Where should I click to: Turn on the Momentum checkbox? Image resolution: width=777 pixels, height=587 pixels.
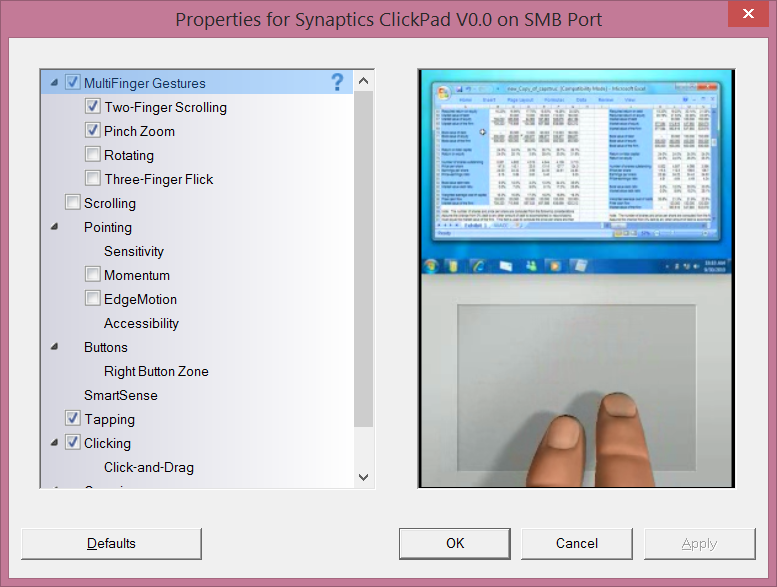point(93,275)
